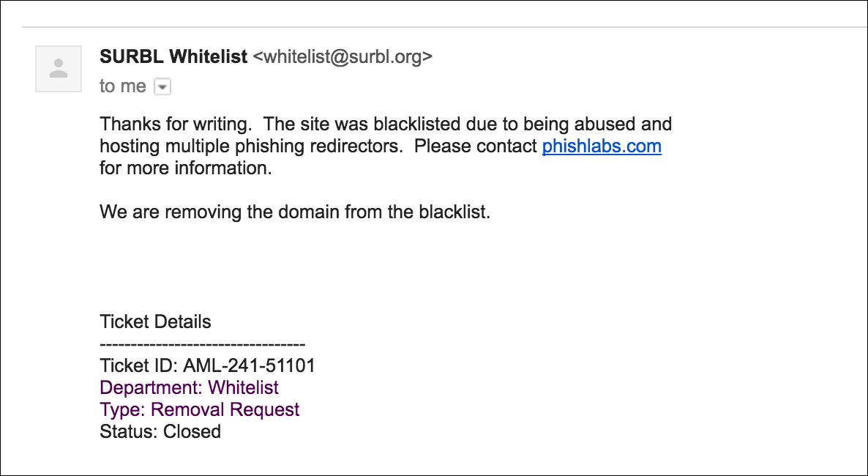Click the whitelist@surbl.org email address
The image size is (868, 476).
click(343, 56)
